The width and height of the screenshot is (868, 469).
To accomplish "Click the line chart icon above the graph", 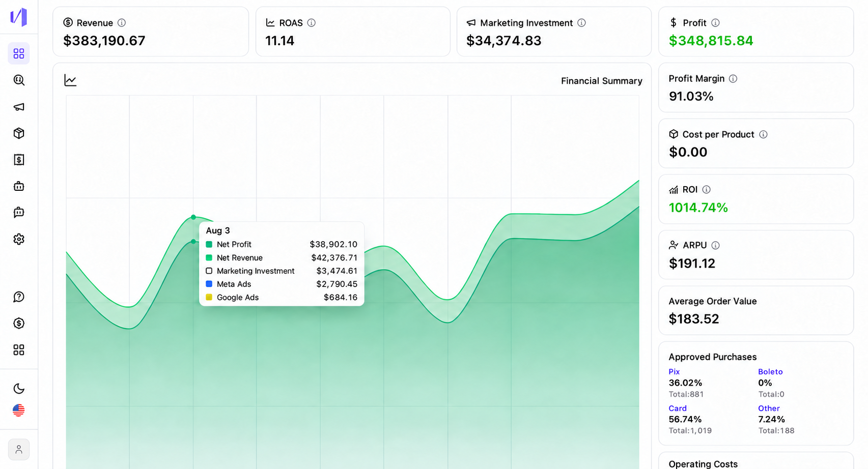I will (70, 80).
